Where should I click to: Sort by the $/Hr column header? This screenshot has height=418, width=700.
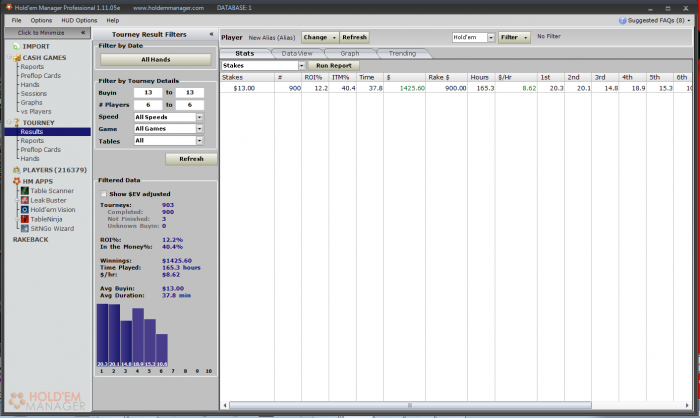516,77
